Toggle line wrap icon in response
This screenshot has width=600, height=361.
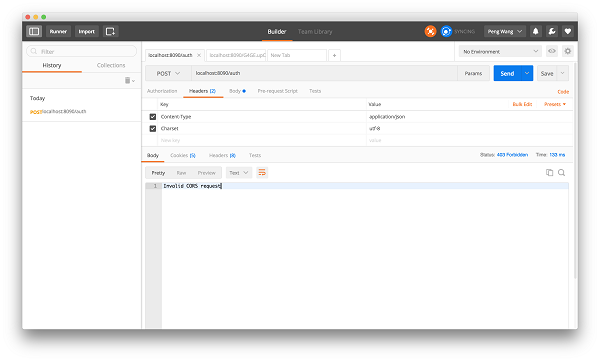click(x=262, y=173)
